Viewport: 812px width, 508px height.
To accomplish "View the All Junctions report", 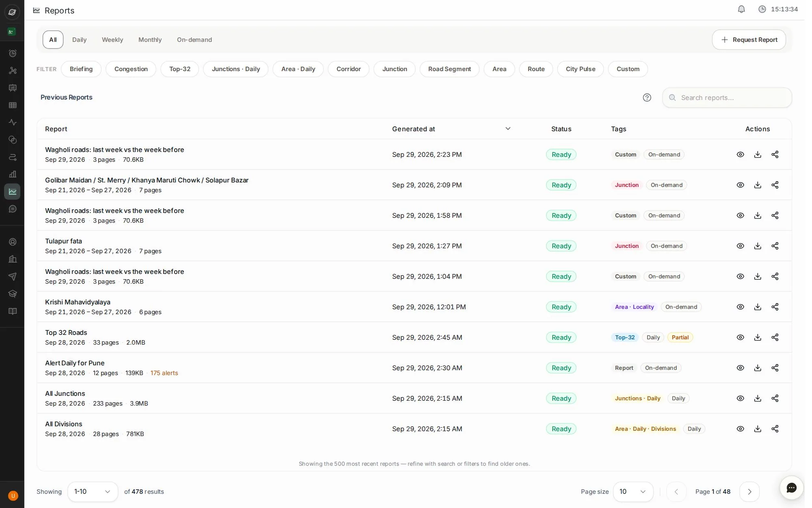I will [740, 398].
